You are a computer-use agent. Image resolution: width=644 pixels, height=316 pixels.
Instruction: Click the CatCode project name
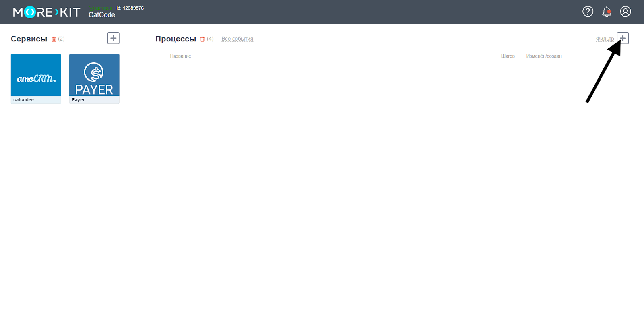tap(102, 15)
